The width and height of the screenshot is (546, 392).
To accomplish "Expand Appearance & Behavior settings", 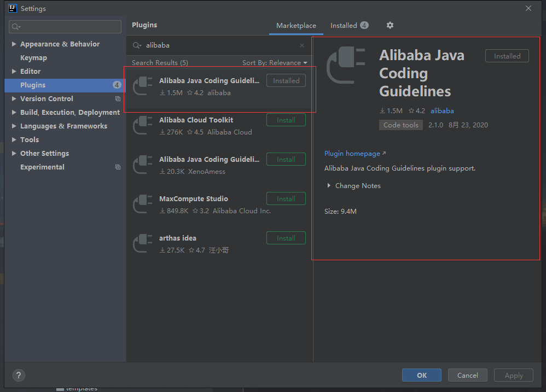I will point(14,44).
